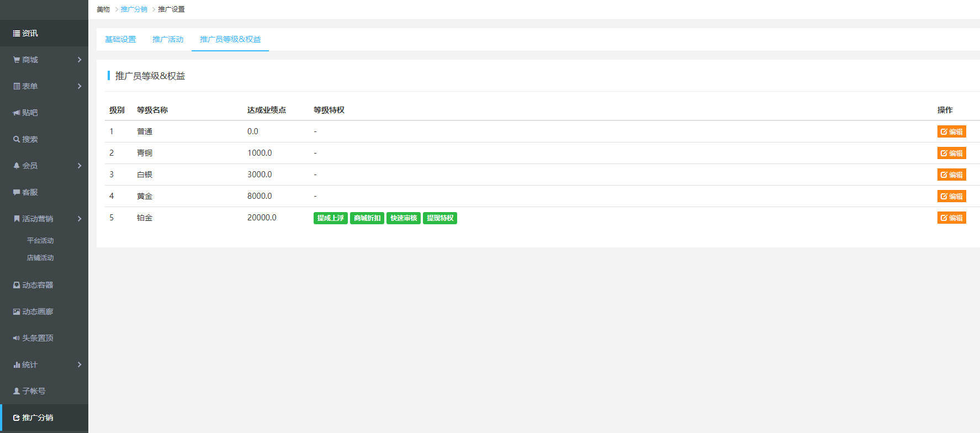The width and height of the screenshot is (980, 433).
Task: Open 平台活动 submenu item
Action: 40,241
